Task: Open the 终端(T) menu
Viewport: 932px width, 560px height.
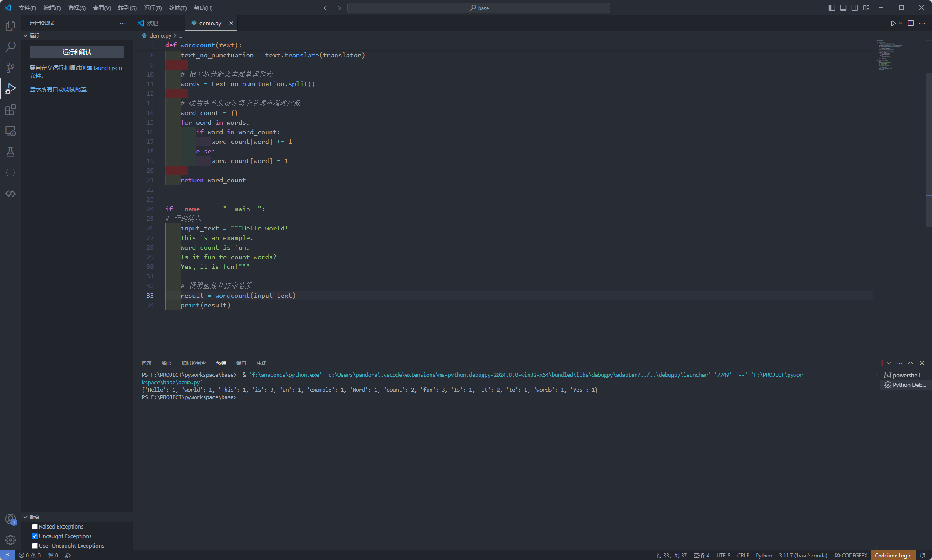Action: pyautogui.click(x=177, y=8)
